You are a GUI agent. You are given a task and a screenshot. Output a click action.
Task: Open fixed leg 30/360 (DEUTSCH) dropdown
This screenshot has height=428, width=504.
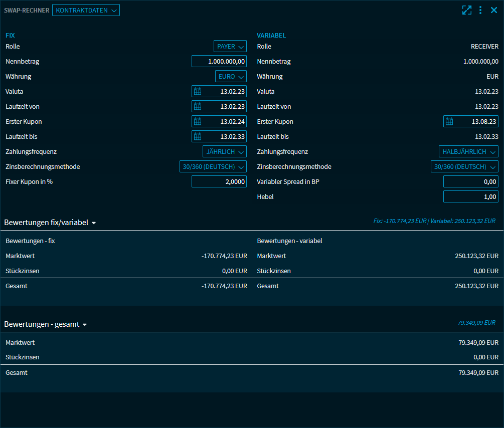[213, 167]
